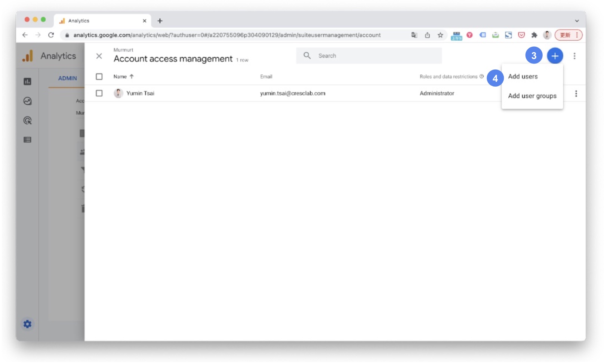Viewport: 604px width, 364px height.
Task: Toggle the select-all users checkbox
Action: pyautogui.click(x=99, y=77)
